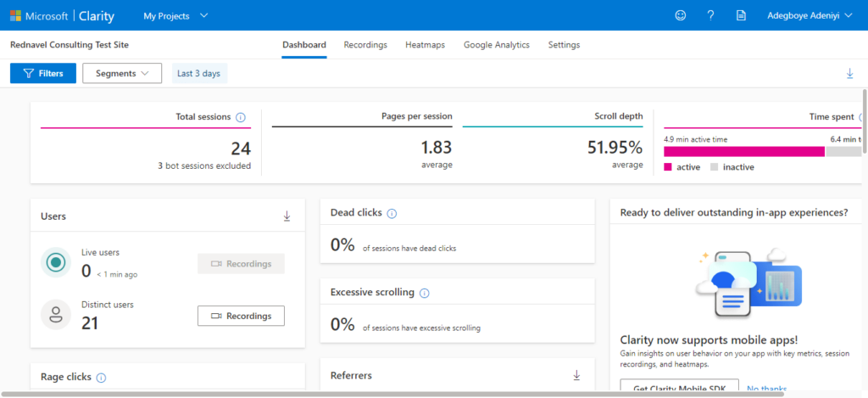Click info icon beside Excessive scrolling

(x=424, y=294)
